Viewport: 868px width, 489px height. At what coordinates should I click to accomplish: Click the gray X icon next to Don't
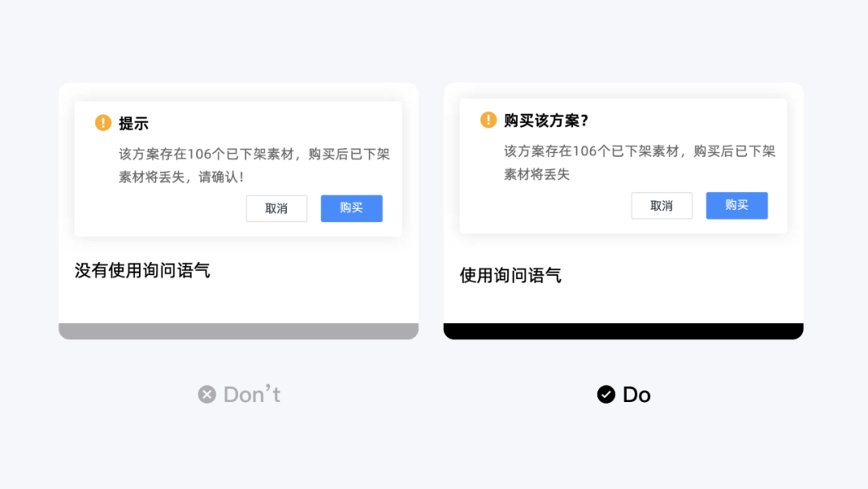(x=207, y=394)
